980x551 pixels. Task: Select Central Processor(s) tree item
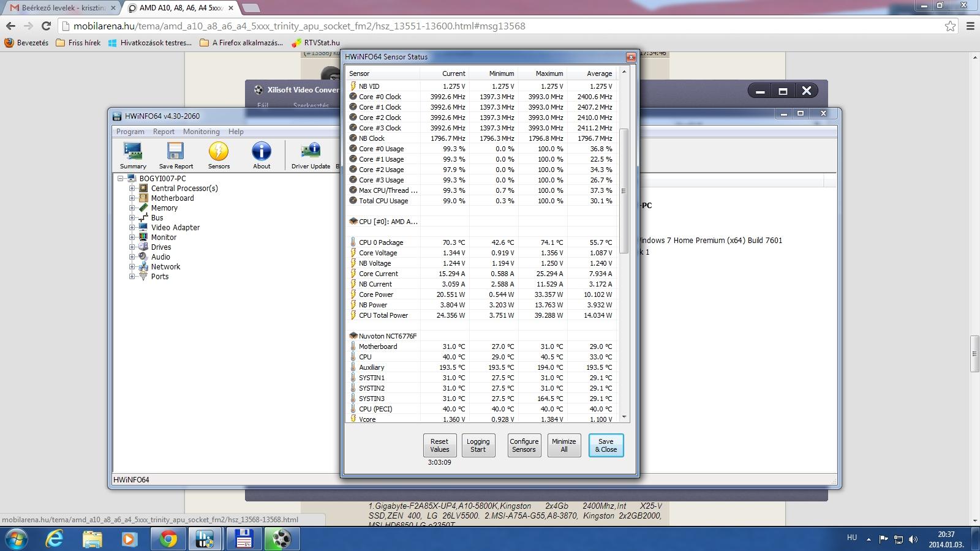point(184,189)
